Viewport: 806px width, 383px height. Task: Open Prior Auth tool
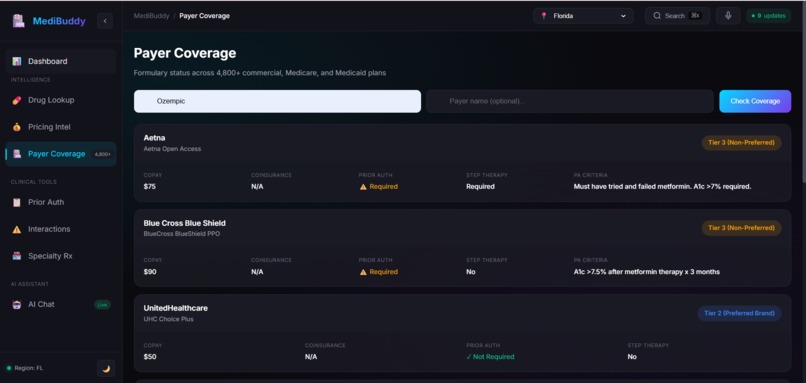pyautogui.click(x=61, y=202)
